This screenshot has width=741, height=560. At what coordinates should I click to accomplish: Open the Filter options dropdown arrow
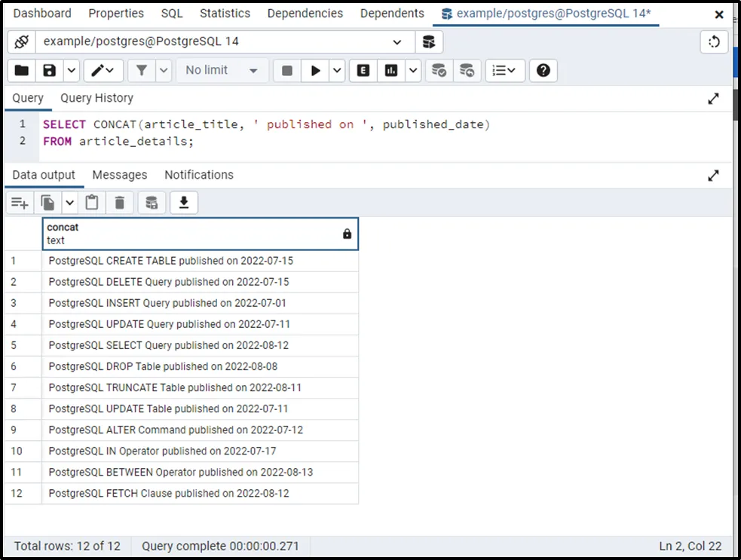pyautogui.click(x=164, y=70)
